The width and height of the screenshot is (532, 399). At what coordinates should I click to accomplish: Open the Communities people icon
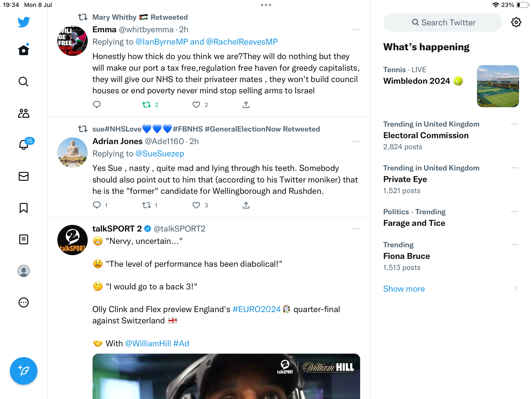click(24, 113)
